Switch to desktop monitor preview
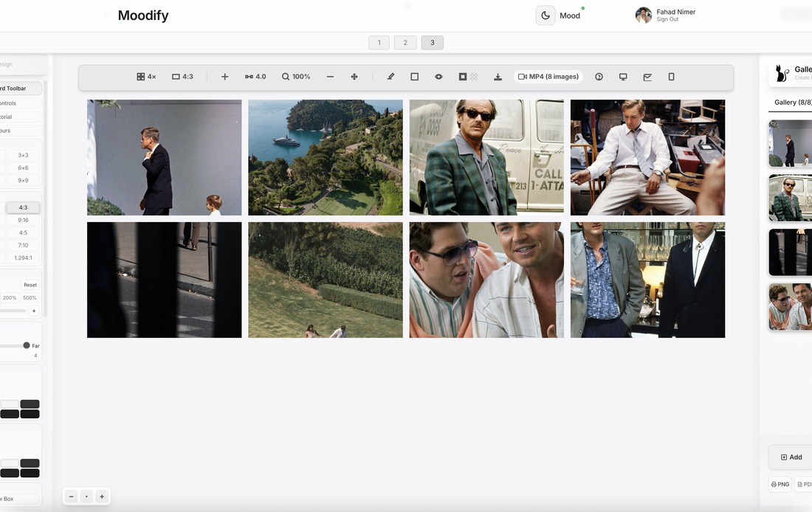The width and height of the screenshot is (812, 512). [623, 77]
